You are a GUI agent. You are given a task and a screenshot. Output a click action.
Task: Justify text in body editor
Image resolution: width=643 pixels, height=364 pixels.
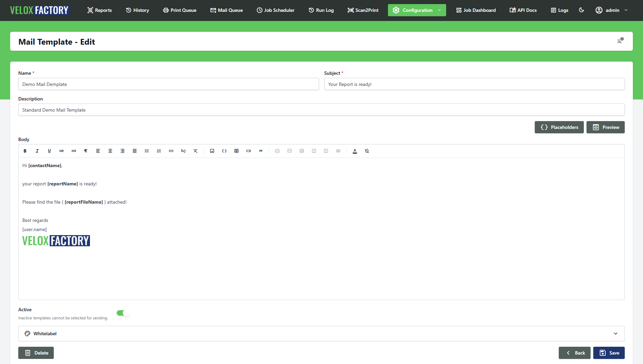point(135,151)
